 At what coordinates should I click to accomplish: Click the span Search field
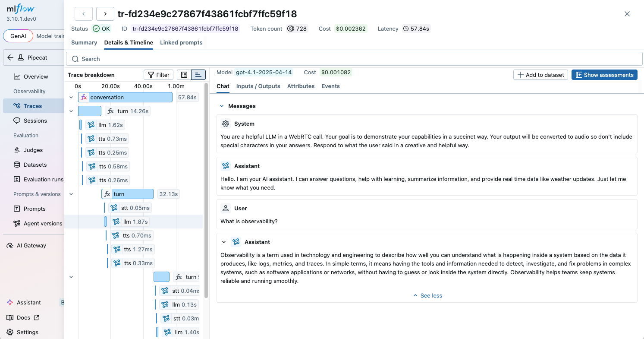(x=354, y=59)
